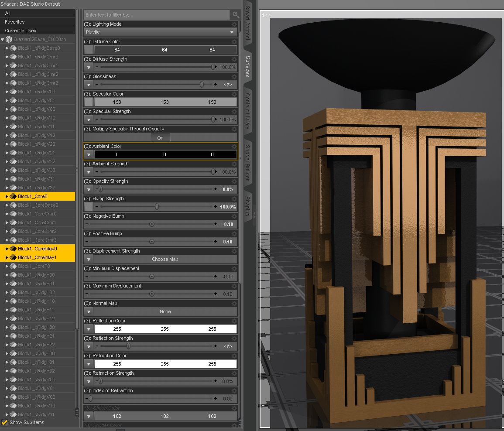The height and width of the screenshot is (431, 504).
Task: Expand the Block1_CoreInlay0 tree item
Action: (7, 249)
